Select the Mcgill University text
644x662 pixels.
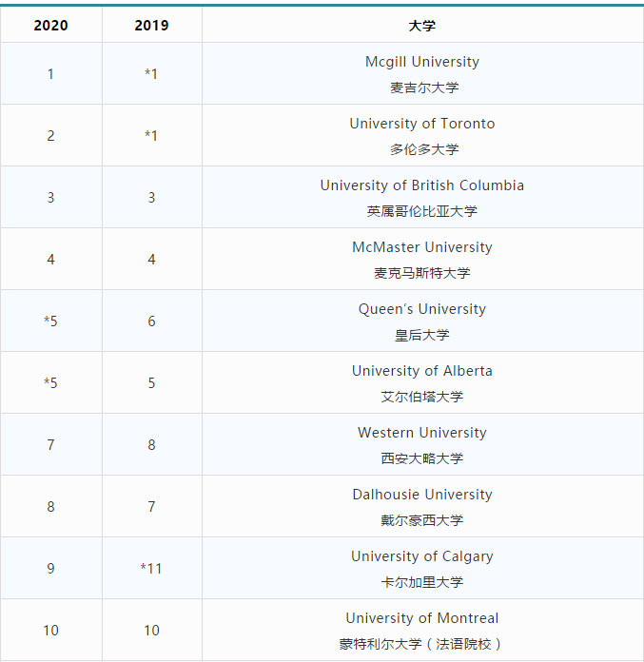[x=422, y=62]
